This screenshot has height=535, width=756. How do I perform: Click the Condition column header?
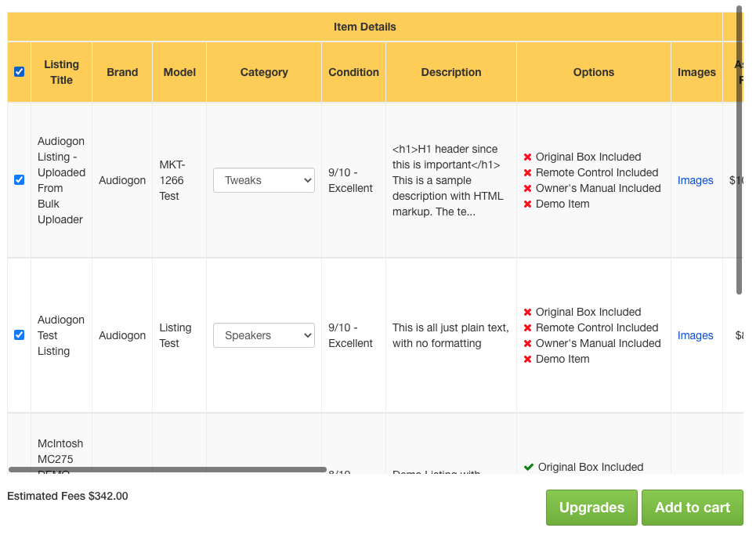pos(354,72)
